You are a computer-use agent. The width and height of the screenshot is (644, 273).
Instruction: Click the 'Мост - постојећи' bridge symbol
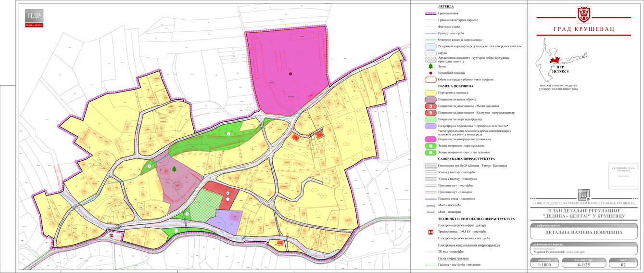[x=430, y=205]
